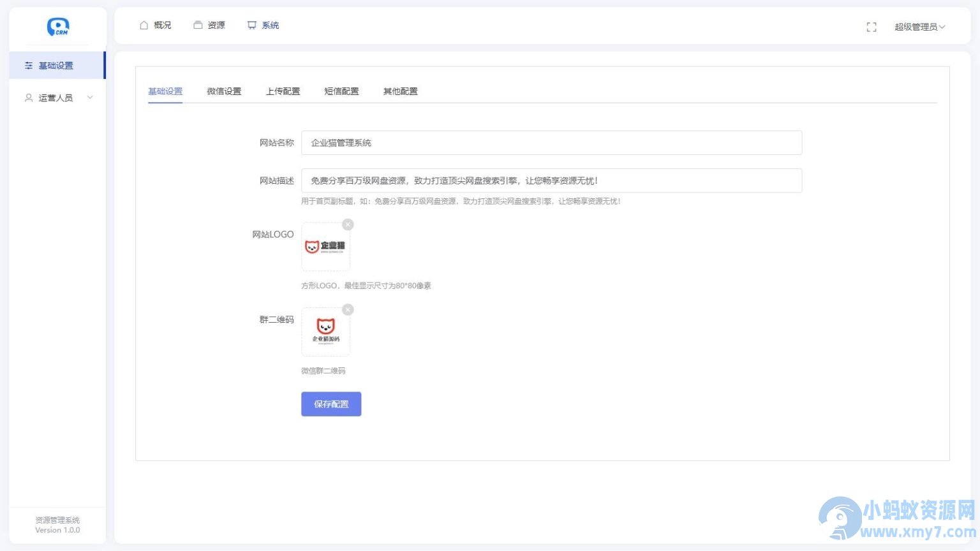Screen dimensions: 980x551
Task: Click the 用于首页副标题 hint text
Action: pos(461,201)
